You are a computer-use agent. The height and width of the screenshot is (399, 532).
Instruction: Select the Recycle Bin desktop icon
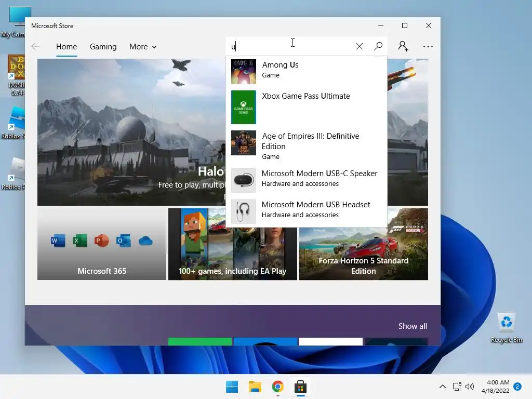[x=506, y=328]
